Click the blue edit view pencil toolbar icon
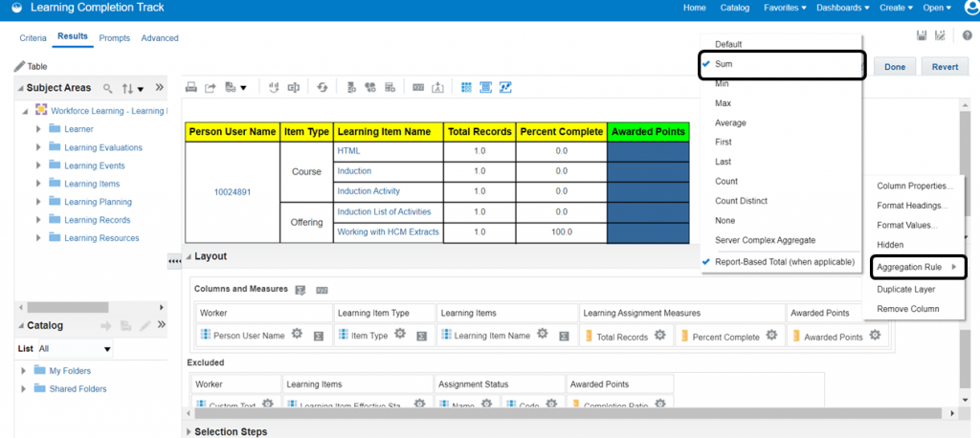This screenshot has width=980, height=438. [505, 87]
